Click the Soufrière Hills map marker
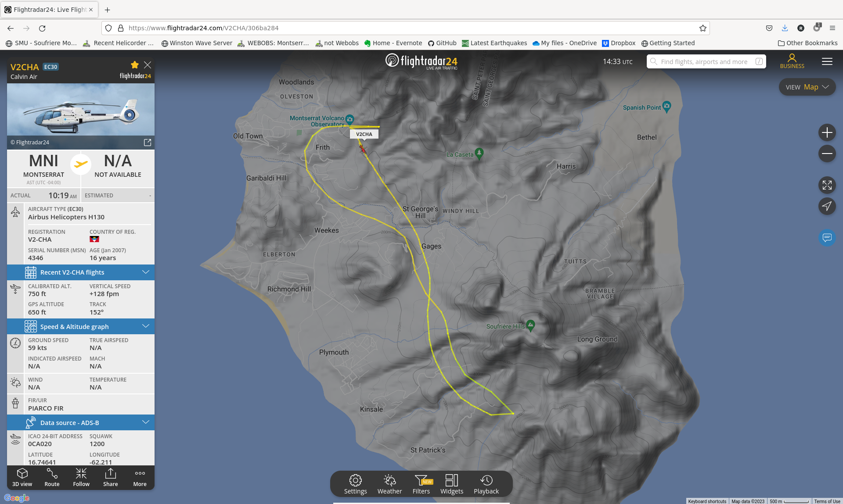 point(530,325)
